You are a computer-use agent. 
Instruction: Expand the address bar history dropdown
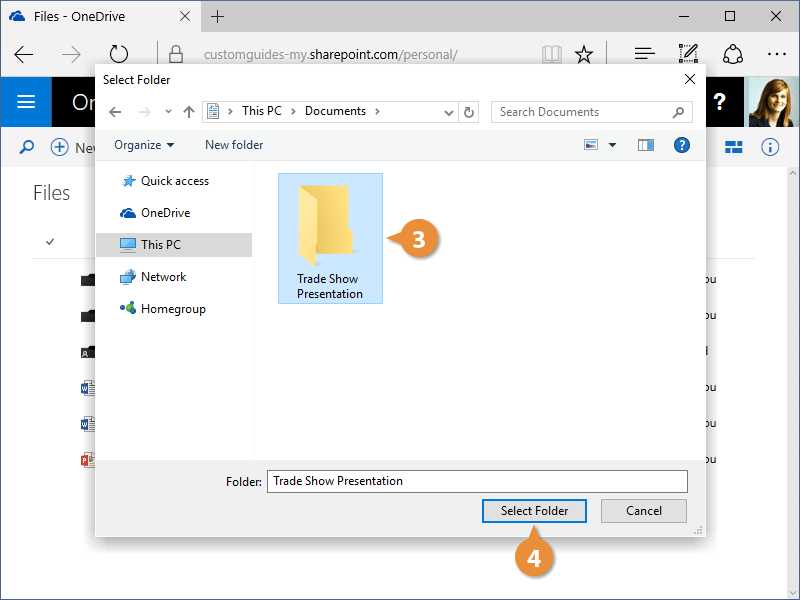click(x=449, y=112)
